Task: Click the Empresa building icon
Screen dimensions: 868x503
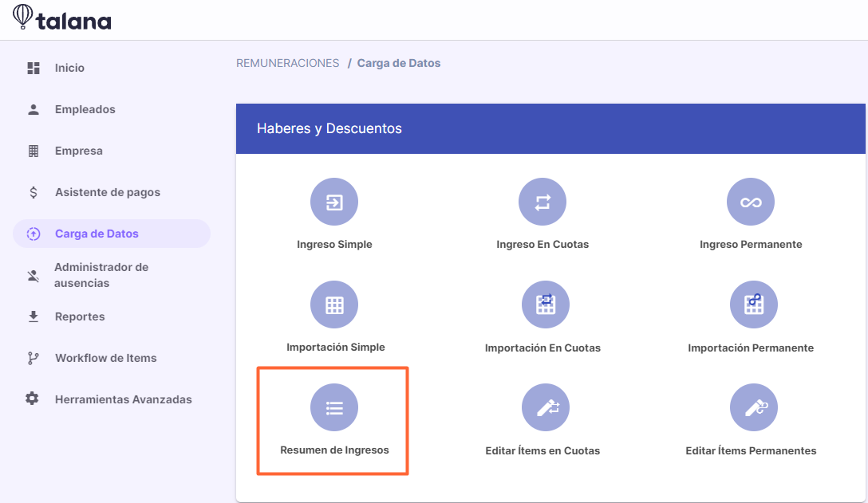Action: [34, 151]
